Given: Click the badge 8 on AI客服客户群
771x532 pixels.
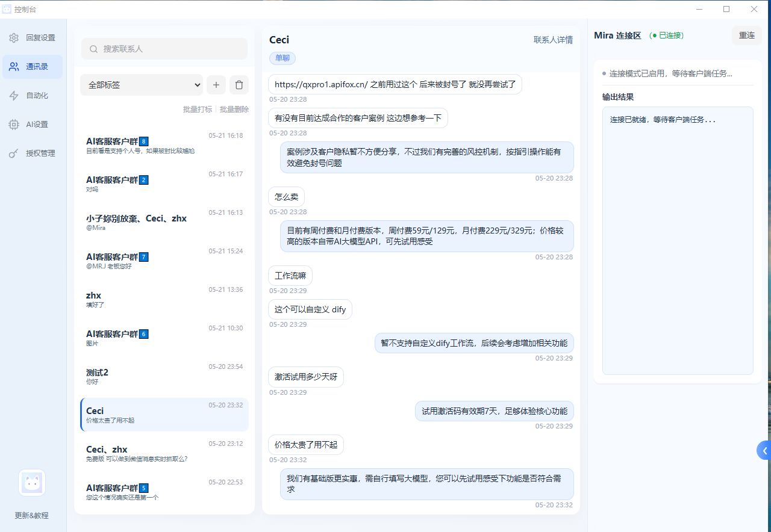Looking at the screenshot, I should 144,141.
